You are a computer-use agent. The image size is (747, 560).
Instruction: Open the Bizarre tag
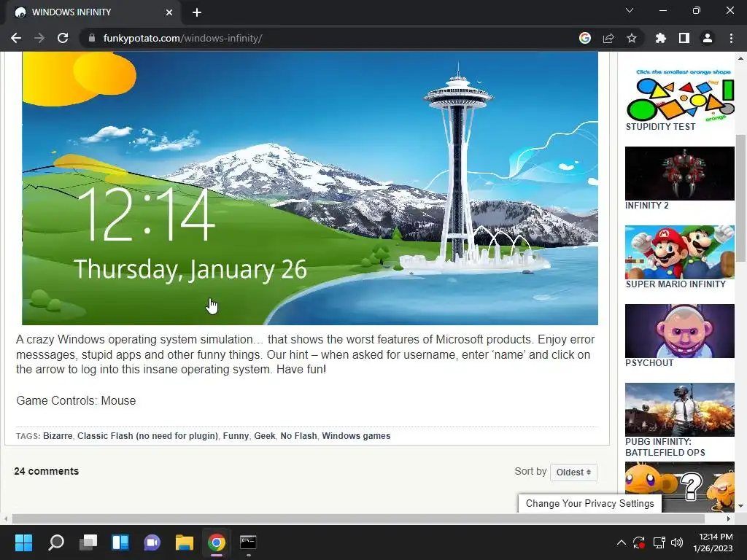pyautogui.click(x=58, y=436)
